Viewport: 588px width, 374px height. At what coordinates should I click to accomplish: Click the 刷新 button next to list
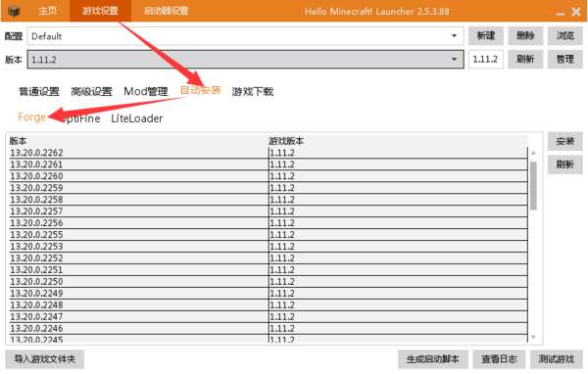(x=565, y=164)
